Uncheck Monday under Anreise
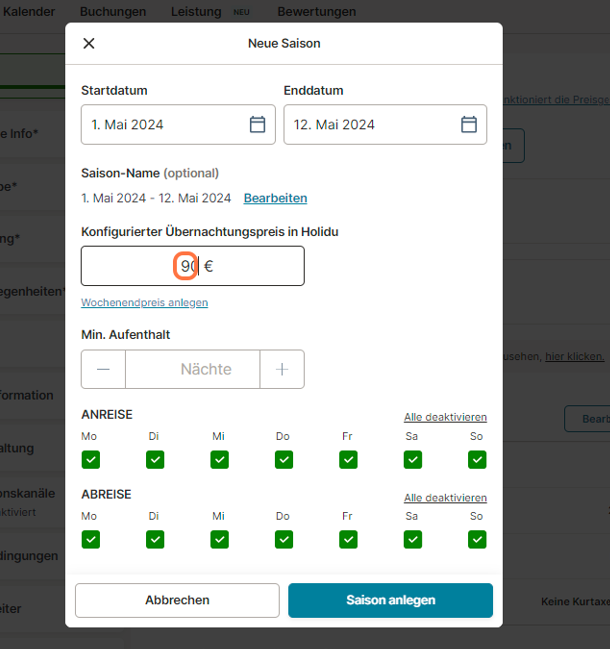This screenshot has height=649, width=610. (90, 459)
